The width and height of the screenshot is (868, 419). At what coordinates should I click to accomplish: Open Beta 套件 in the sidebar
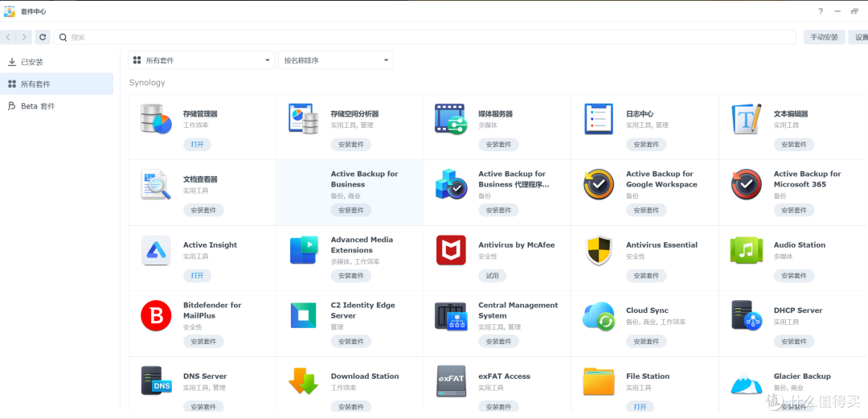click(x=37, y=106)
